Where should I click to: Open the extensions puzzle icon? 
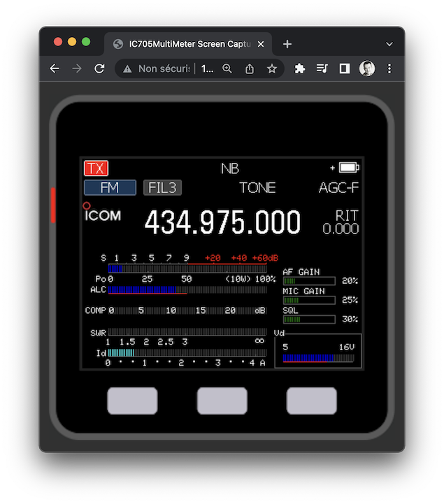coord(300,69)
